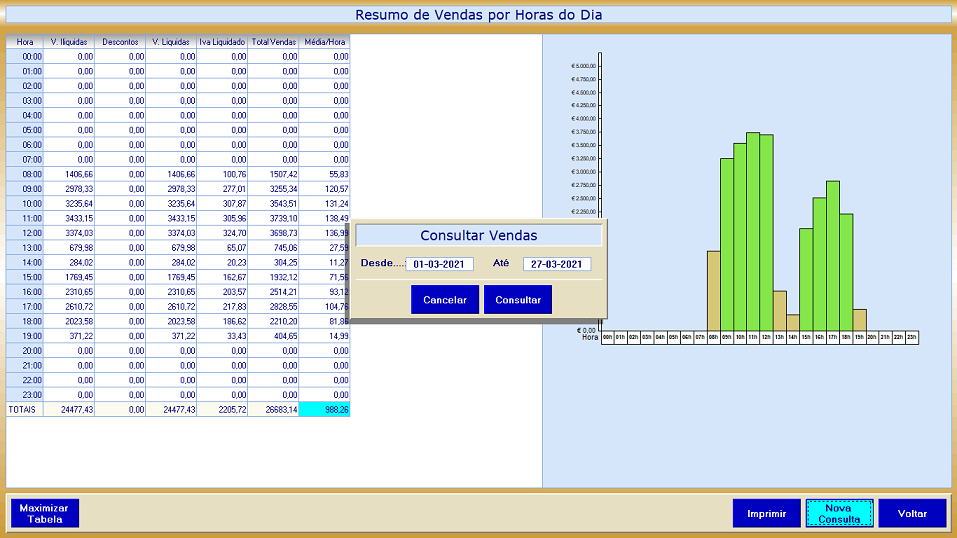Image resolution: width=957 pixels, height=538 pixels.
Task: Select the Total Vendas column header
Action: coord(274,42)
